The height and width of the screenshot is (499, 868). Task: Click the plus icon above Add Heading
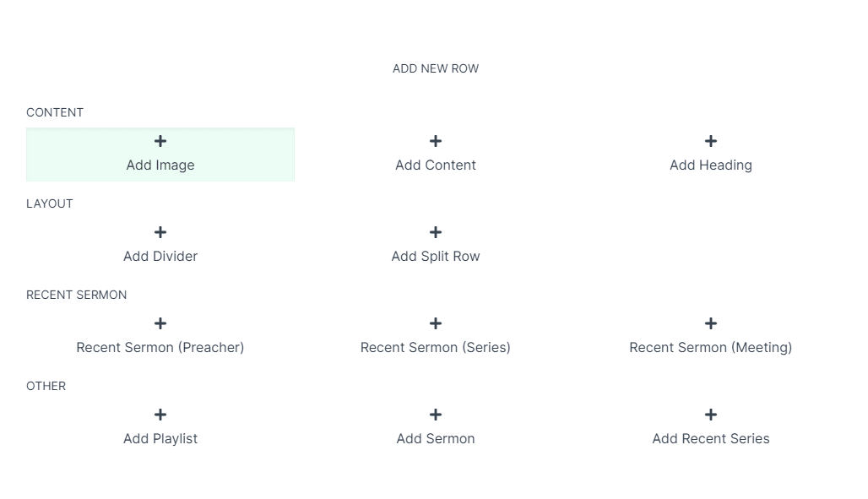(711, 141)
